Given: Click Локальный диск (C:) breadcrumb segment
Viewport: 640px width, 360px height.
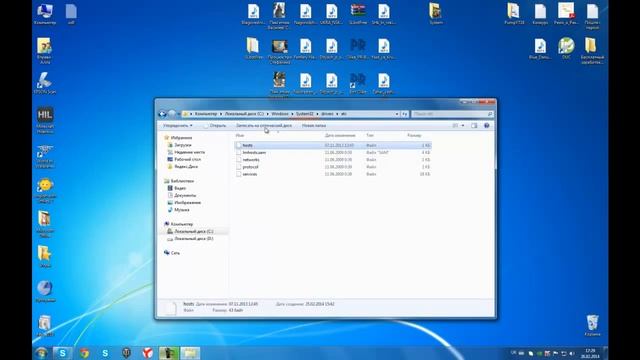Looking at the screenshot, I should (244, 114).
